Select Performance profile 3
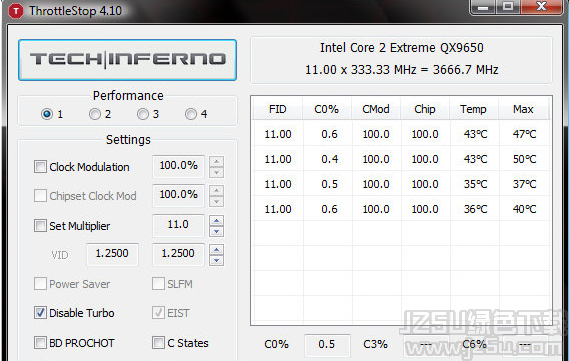Viewport: 569px width, 361px height. [143, 114]
